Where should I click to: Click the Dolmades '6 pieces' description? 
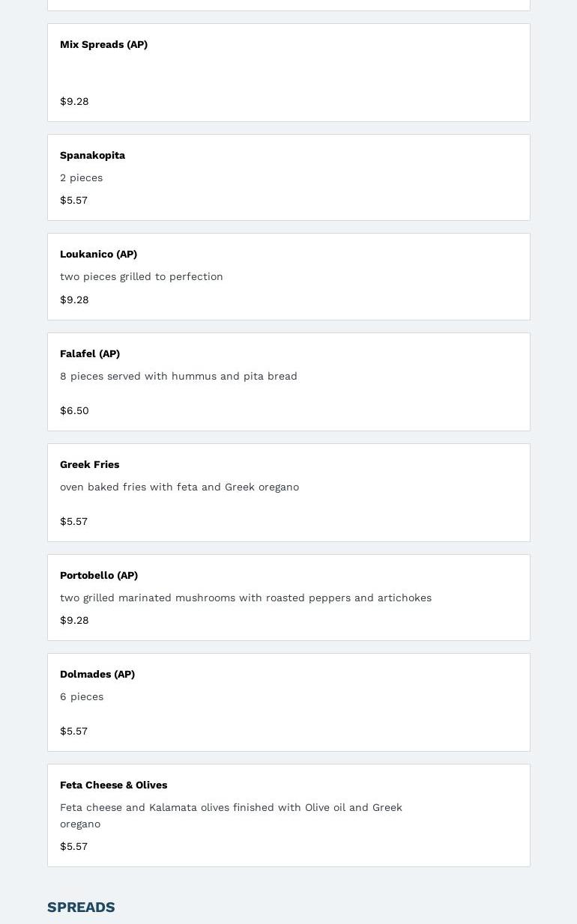[82, 696]
